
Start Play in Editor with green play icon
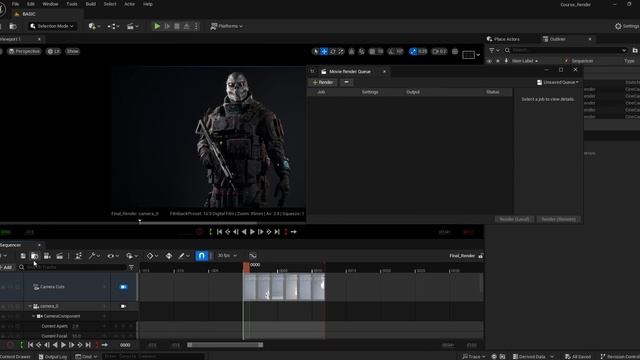[157, 26]
